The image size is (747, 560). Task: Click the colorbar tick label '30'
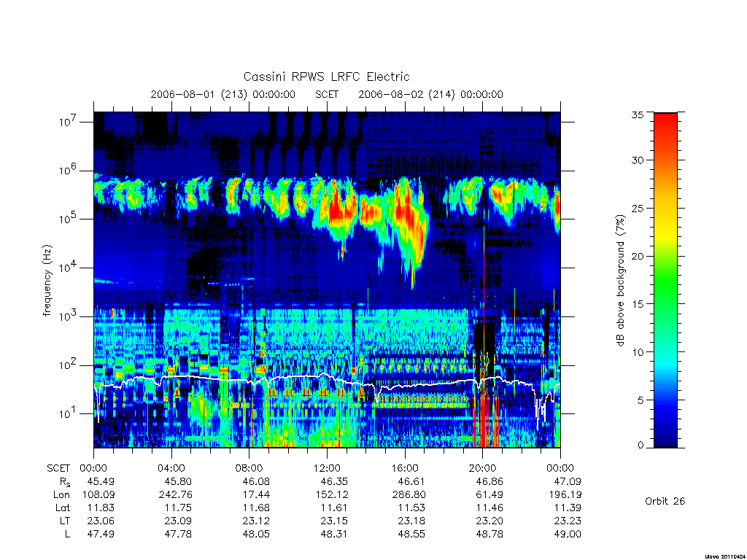click(x=638, y=160)
